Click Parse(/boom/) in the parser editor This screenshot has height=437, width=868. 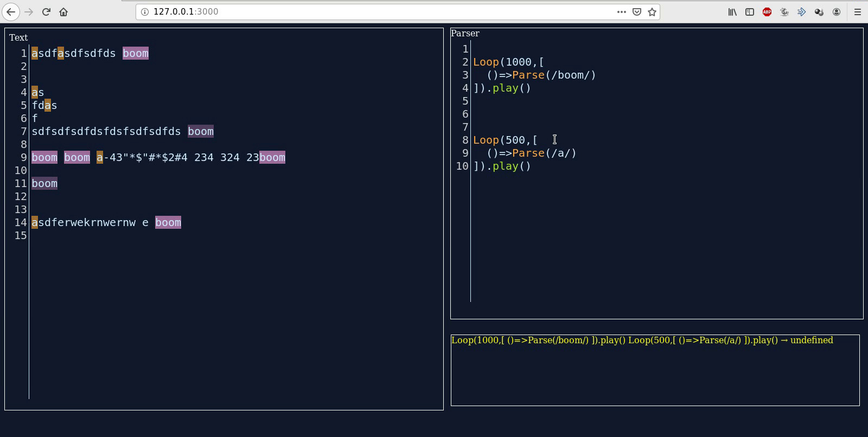click(x=554, y=75)
